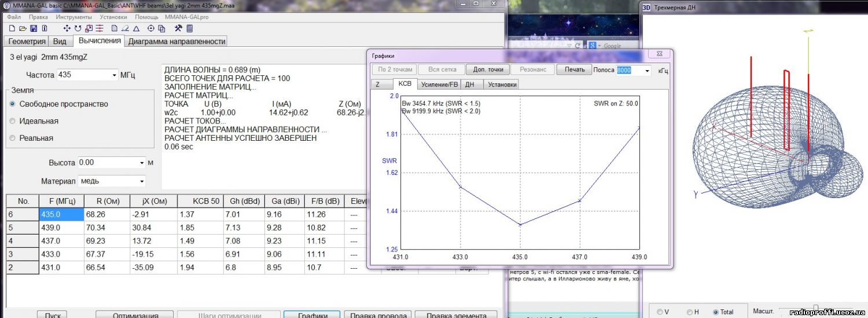The width and height of the screenshot is (868, 318).
Task: Open the Правка menu
Action: (38, 17)
